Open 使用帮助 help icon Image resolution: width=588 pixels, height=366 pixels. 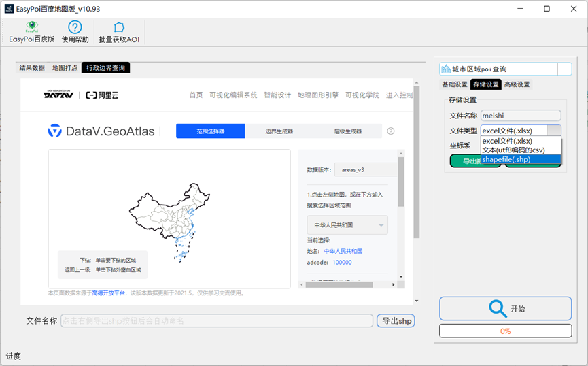[75, 32]
